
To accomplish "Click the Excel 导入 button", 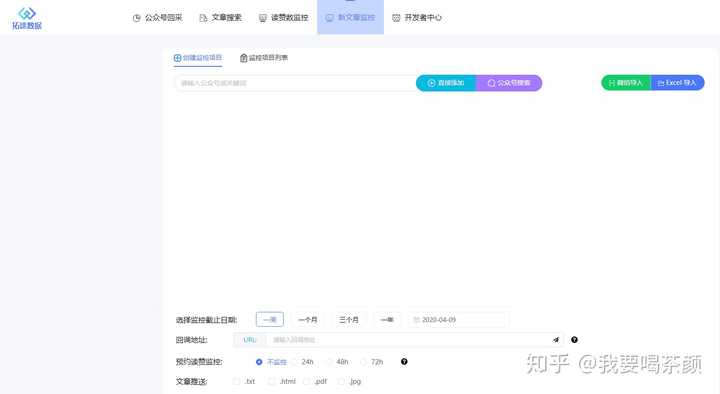I will coord(677,83).
